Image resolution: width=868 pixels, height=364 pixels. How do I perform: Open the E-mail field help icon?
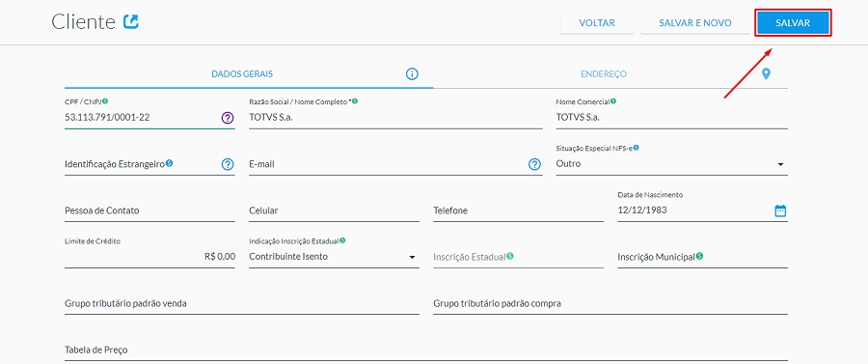(x=534, y=164)
